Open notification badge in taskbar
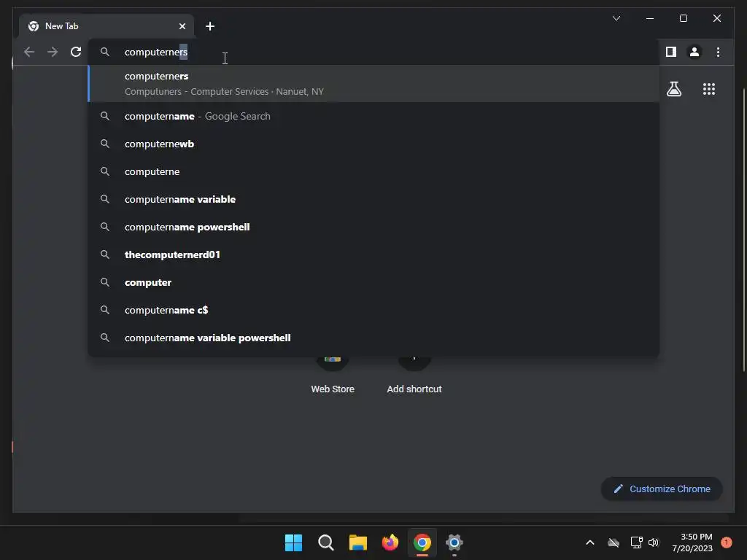 click(727, 542)
